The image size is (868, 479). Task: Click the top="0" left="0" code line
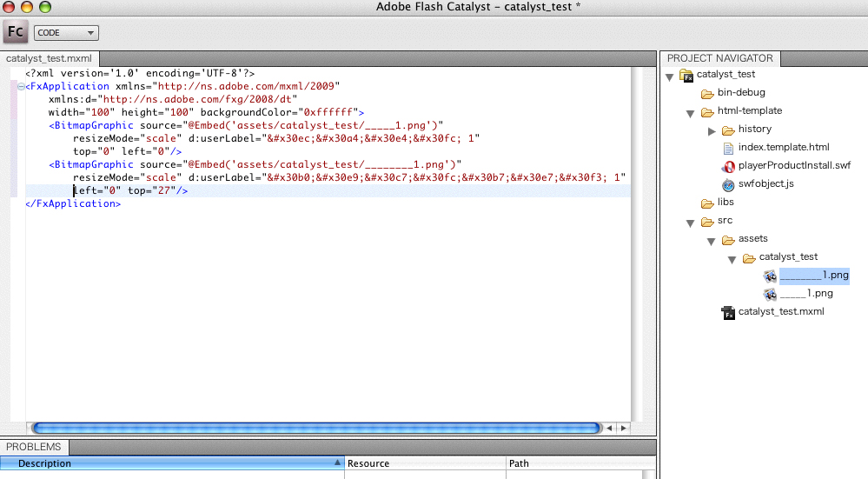[128, 152]
